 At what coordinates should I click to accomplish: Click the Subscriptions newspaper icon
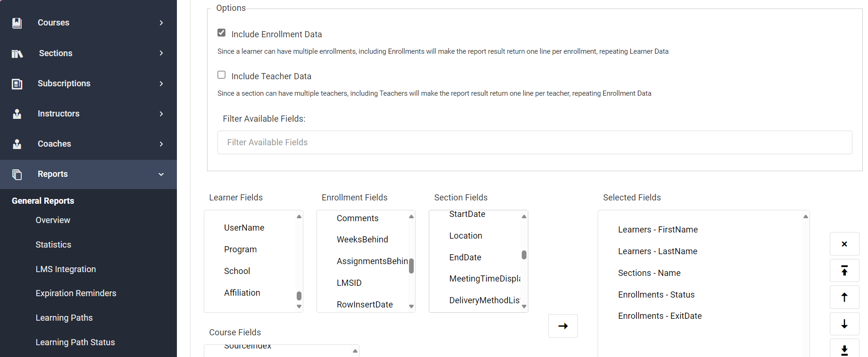click(17, 83)
